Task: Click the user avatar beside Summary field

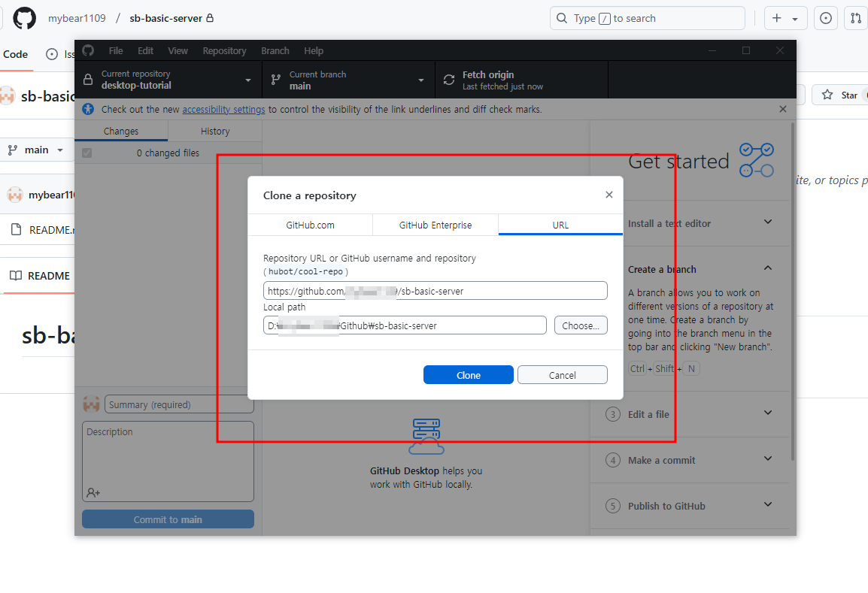Action: coord(91,404)
